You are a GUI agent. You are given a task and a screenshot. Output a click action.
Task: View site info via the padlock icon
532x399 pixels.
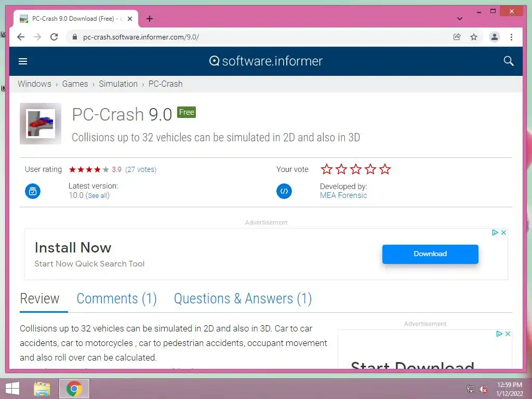click(75, 37)
